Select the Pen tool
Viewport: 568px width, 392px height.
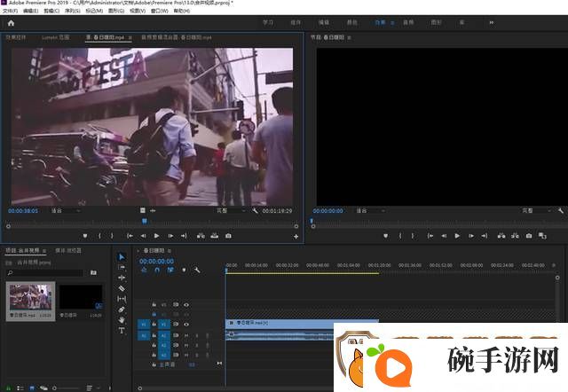122,310
